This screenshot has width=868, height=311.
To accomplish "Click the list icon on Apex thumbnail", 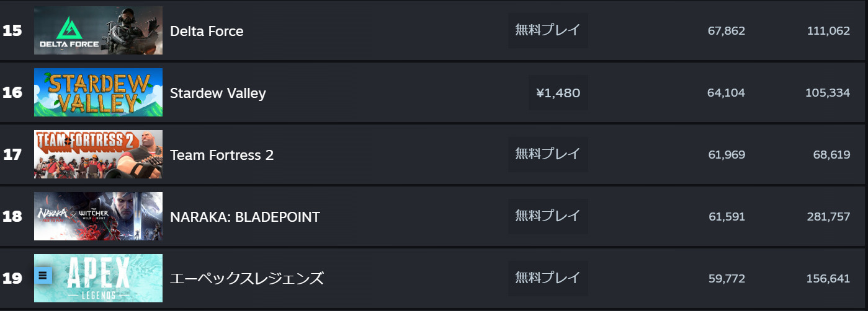I will (x=43, y=275).
